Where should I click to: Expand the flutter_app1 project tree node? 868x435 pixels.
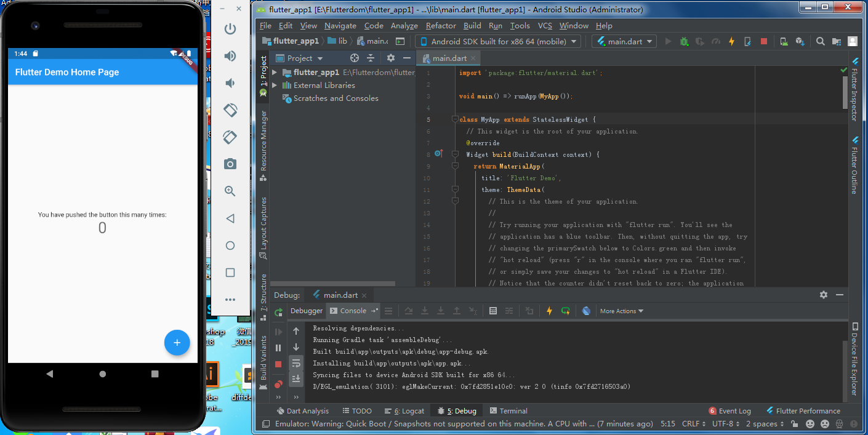[x=275, y=72]
